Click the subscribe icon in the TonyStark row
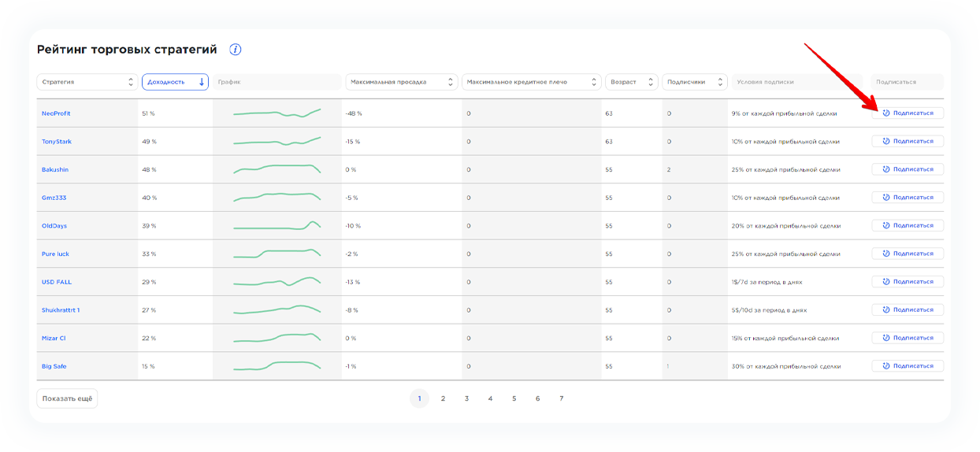The image size is (980, 452). [x=886, y=142]
